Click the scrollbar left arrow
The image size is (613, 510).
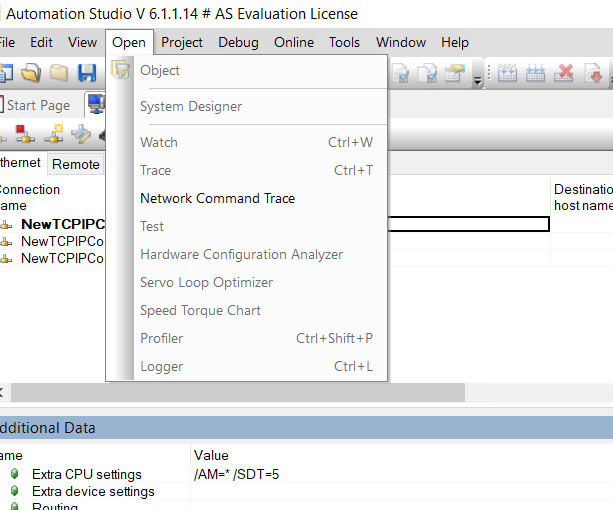point(3,392)
